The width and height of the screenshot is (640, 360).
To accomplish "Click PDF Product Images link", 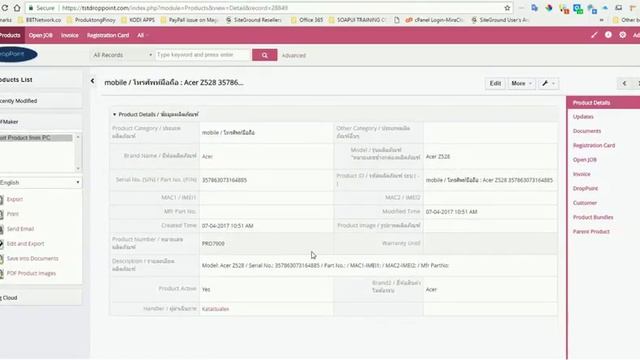I will (31, 273).
